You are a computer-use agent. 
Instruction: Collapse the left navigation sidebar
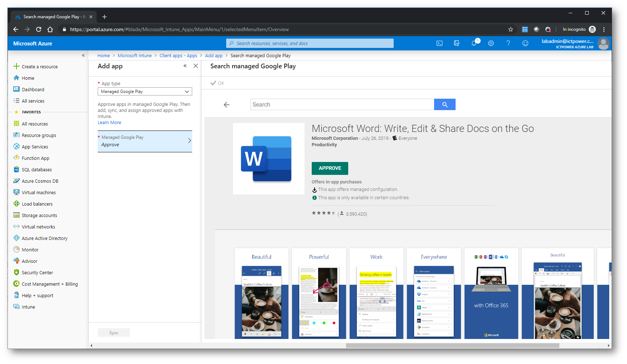coord(83,55)
